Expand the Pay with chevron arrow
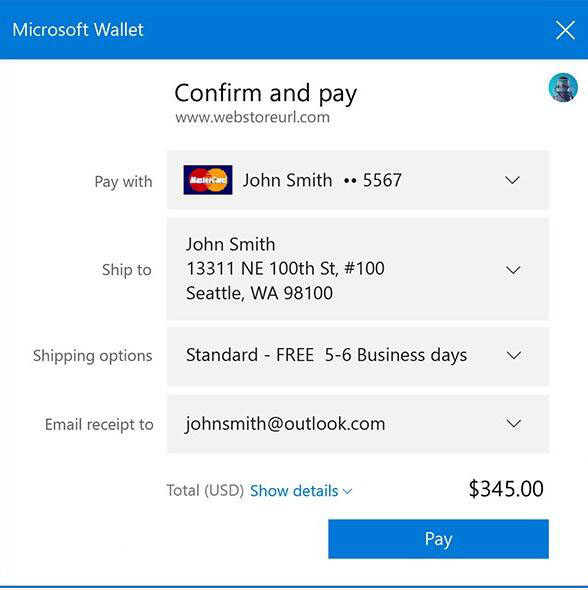The height and width of the screenshot is (590, 588). tap(512, 180)
